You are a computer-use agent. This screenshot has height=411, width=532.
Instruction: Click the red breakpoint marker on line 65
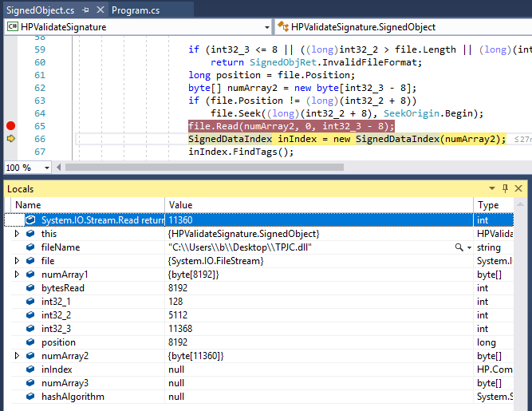10,126
